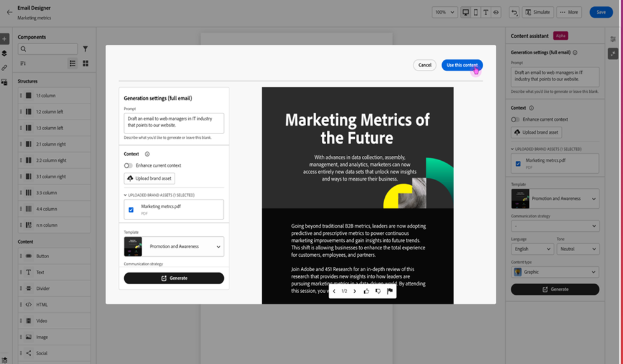Open the filter icon in Components panel
The width and height of the screenshot is (623, 364).
coord(85,49)
